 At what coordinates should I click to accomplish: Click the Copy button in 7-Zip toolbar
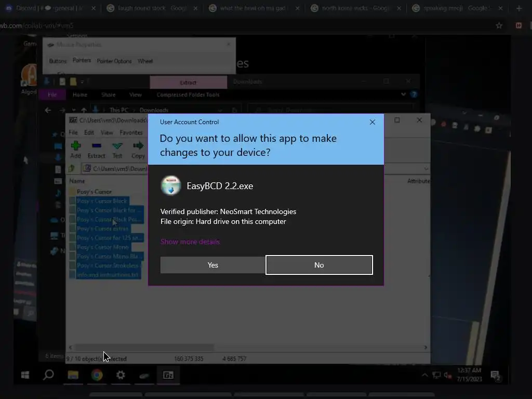coord(138,150)
